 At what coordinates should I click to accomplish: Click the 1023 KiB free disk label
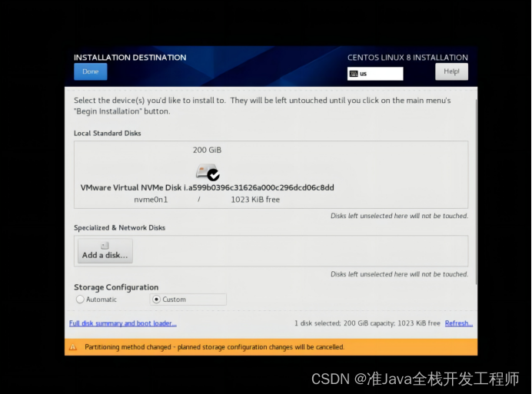255,200
